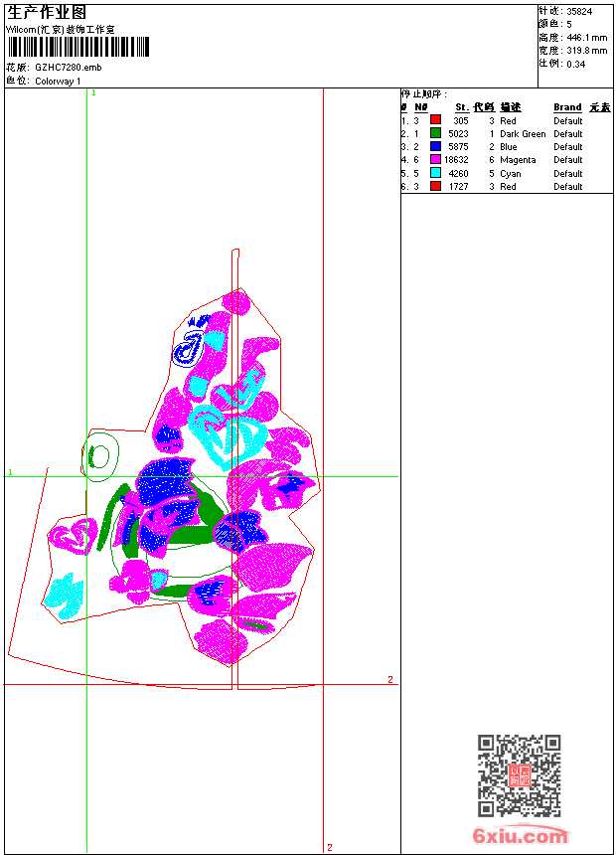Click the red swatch in the 1727-stitch row
616x855 pixels.
pos(435,186)
